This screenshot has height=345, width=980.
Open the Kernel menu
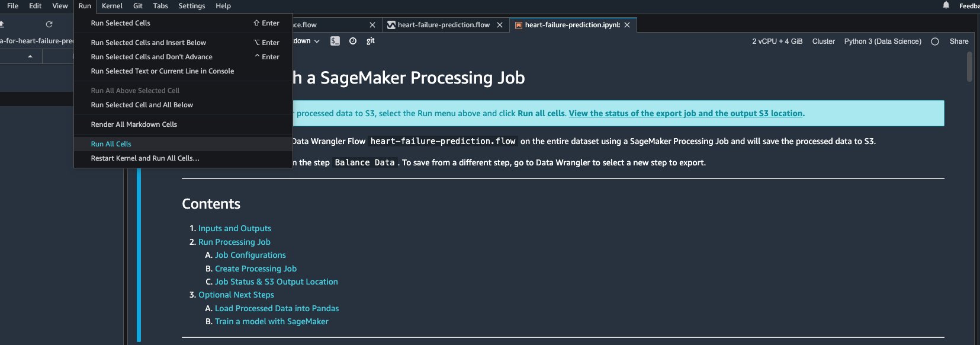112,6
